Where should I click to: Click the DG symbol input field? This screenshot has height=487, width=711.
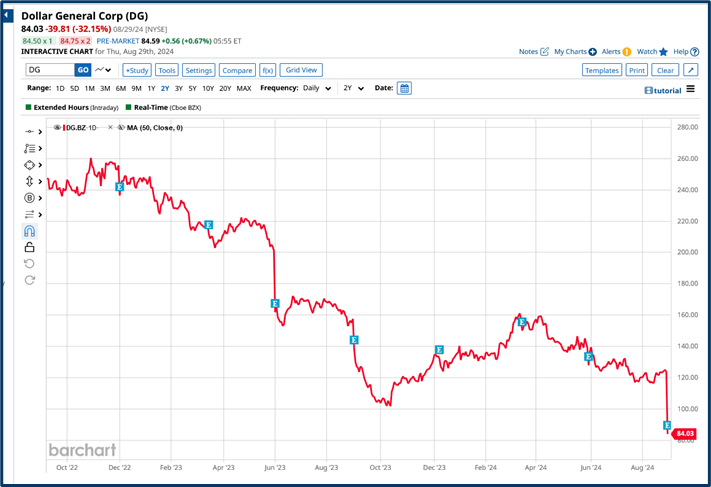coord(50,71)
